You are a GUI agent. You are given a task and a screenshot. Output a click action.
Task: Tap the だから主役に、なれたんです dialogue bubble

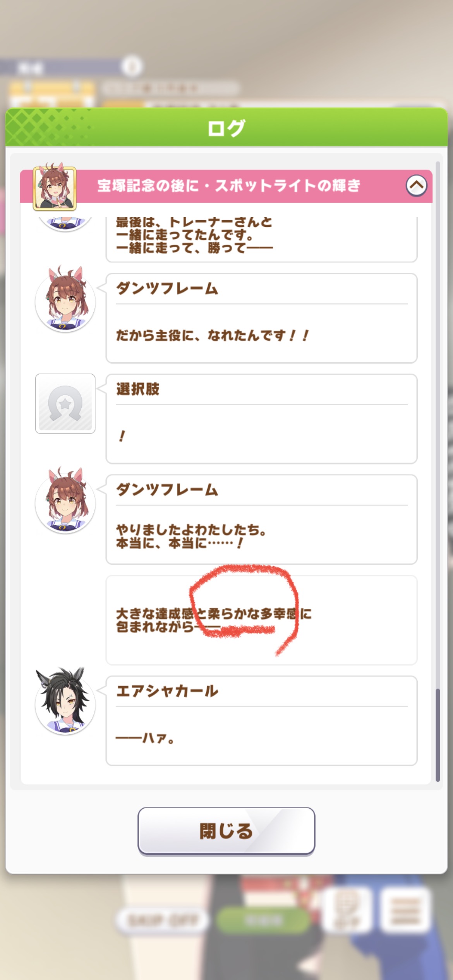pos(262,318)
